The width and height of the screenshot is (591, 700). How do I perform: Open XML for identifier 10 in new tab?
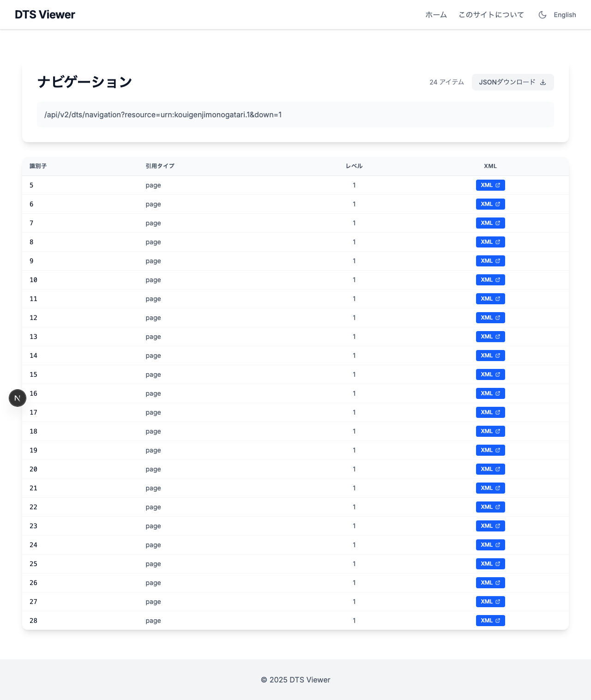[x=490, y=280]
